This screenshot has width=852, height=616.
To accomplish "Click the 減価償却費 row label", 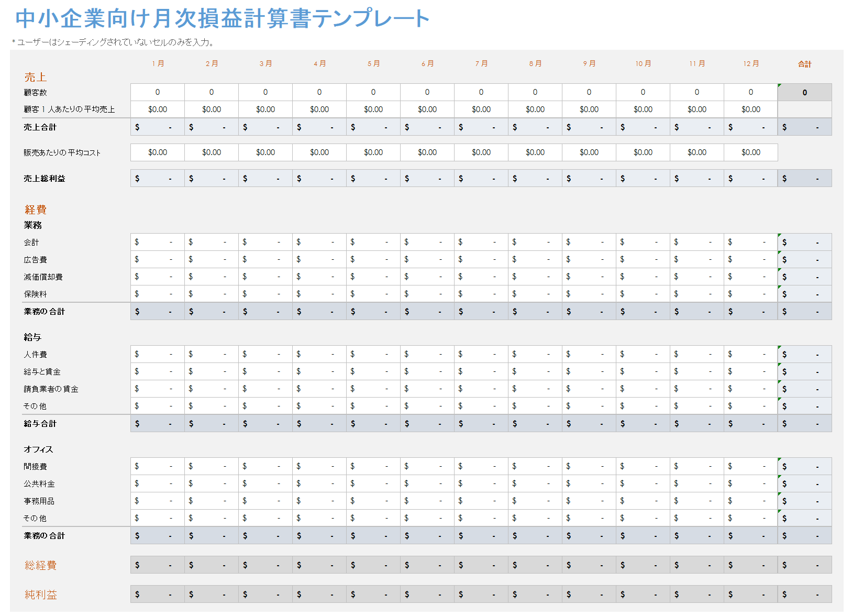I will [43, 277].
